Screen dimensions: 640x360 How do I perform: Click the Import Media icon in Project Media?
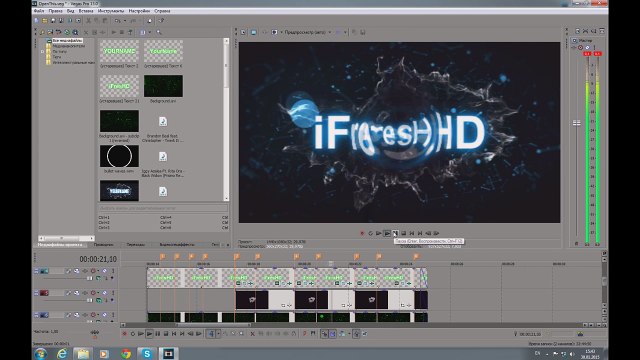(42, 32)
